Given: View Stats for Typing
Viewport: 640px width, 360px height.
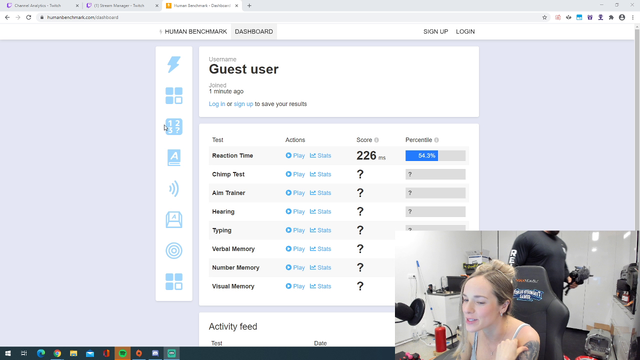Looking at the screenshot, I should (x=320, y=231).
